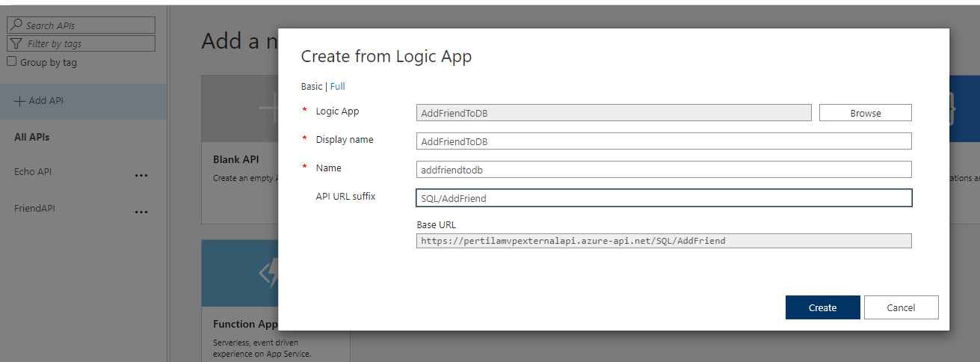Click the read-only Base URL field
Image resolution: width=980 pixels, height=362 pixels.
pyautogui.click(x=663, y=241)
